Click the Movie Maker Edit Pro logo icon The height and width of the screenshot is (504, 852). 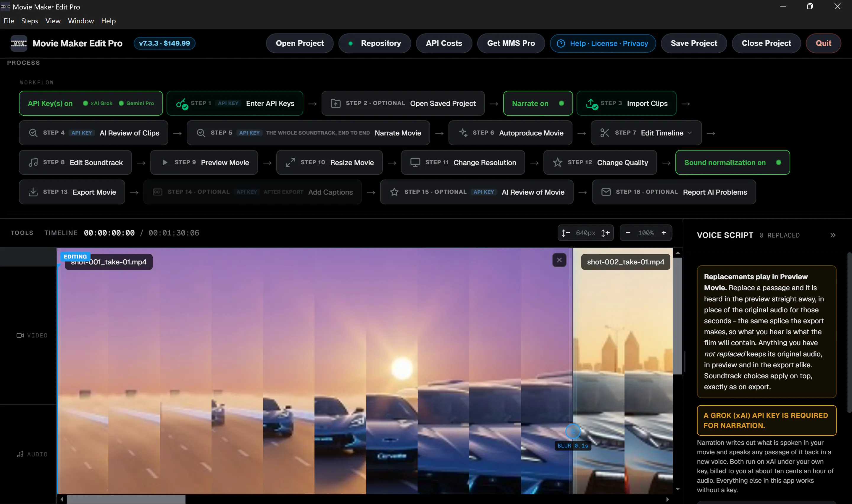19,43
